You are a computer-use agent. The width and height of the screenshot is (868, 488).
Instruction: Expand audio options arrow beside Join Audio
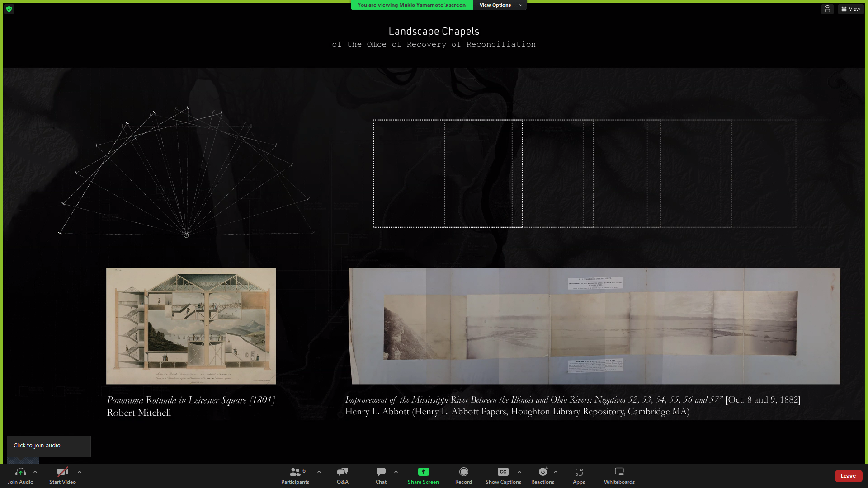[x=35, y=472]
